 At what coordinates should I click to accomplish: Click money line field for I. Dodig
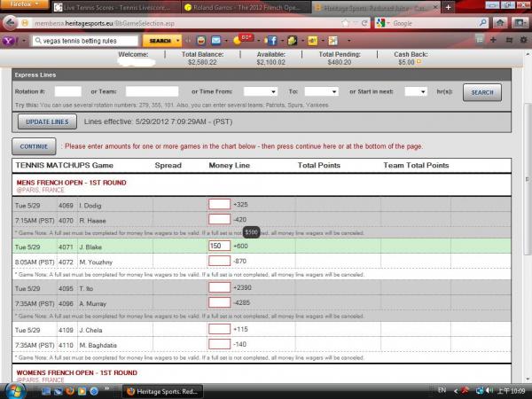(219, 205)
